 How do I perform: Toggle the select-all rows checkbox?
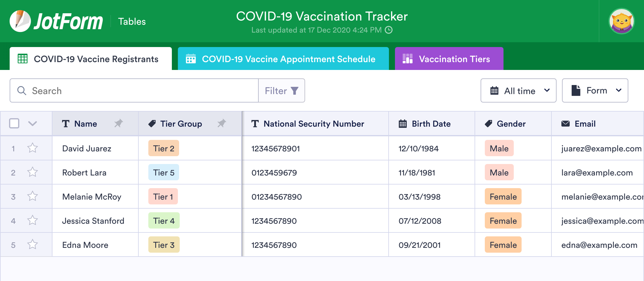point(14,123)
